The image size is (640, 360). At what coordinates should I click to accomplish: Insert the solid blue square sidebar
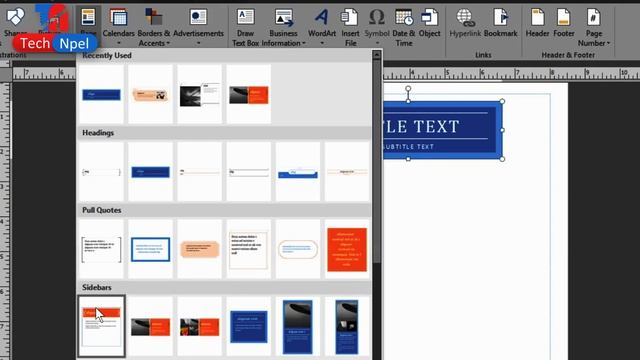click(x=249, y=327)
